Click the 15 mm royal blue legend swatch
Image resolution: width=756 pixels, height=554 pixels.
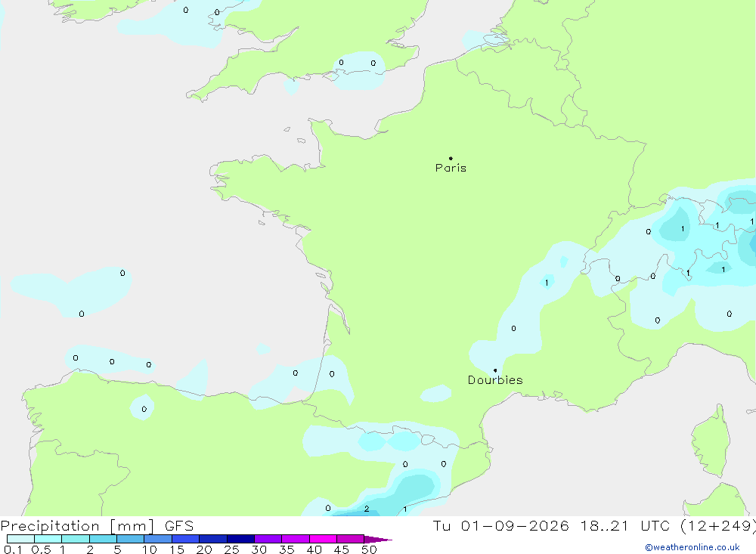(185, 539)
